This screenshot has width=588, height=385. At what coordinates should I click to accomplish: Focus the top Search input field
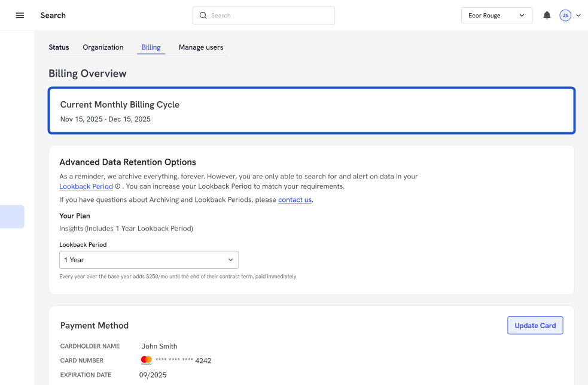269,16
